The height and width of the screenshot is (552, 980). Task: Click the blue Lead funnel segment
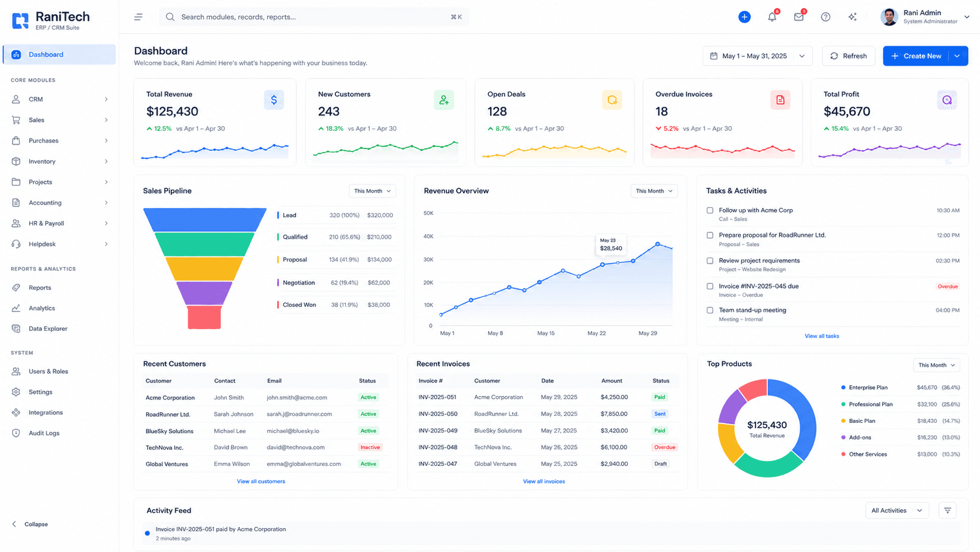[205, 219]
